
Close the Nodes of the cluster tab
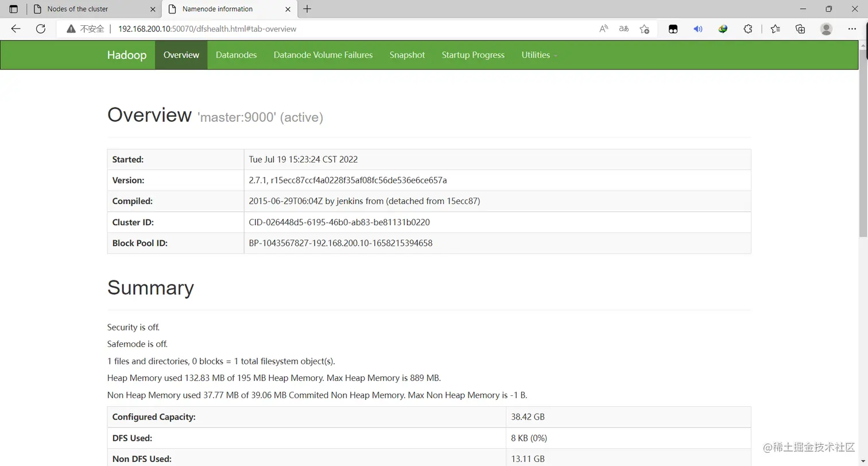point(153,9)
